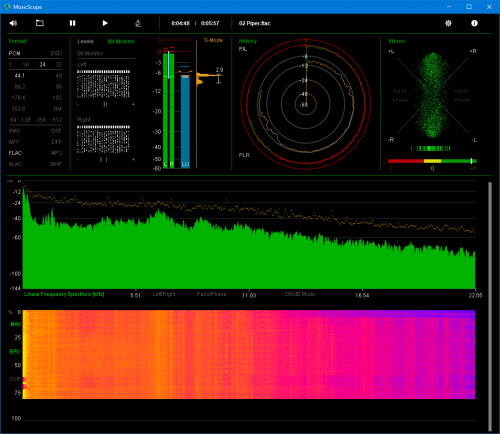Open a file with the folder icon

(40, 23)
